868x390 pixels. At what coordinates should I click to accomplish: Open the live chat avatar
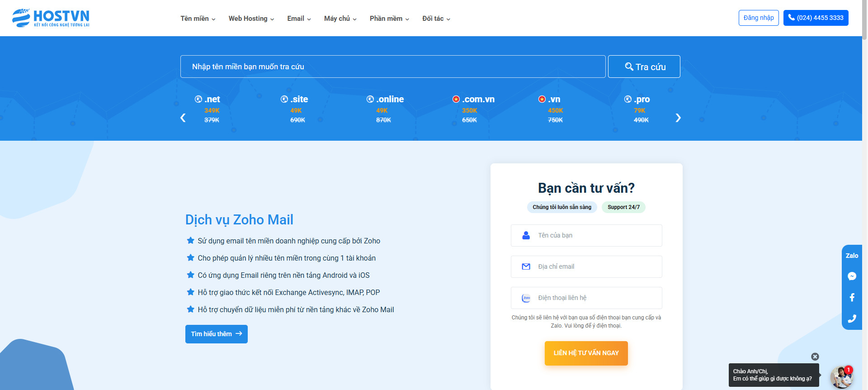pos(841,377)
